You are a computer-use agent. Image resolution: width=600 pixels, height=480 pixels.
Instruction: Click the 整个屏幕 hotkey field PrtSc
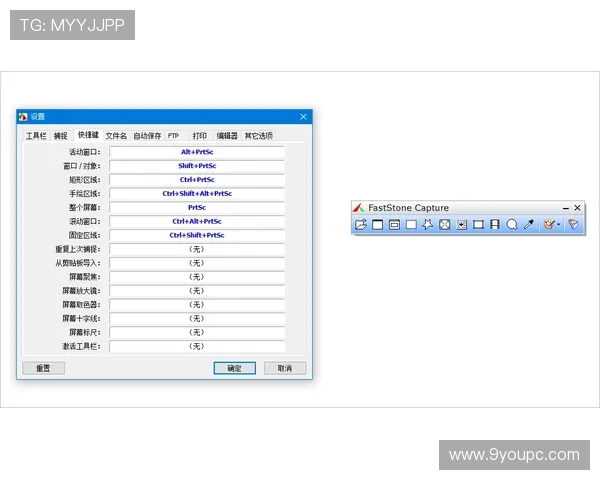tap(197, 207)
